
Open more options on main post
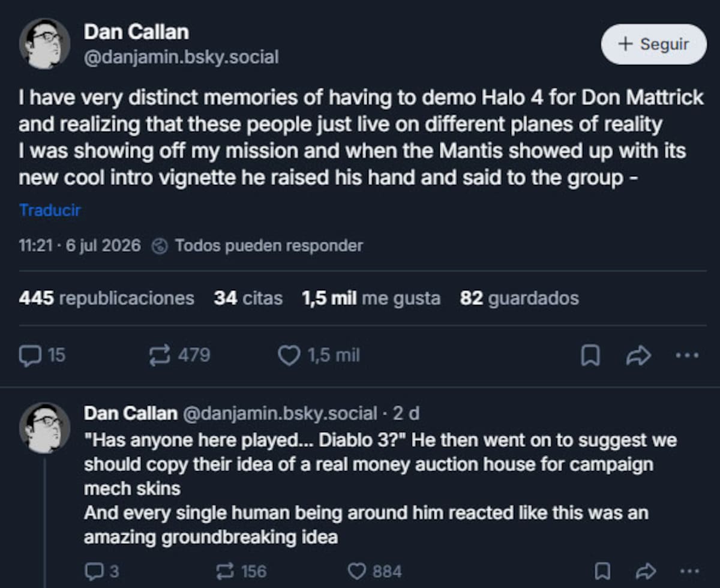(687, 355)
